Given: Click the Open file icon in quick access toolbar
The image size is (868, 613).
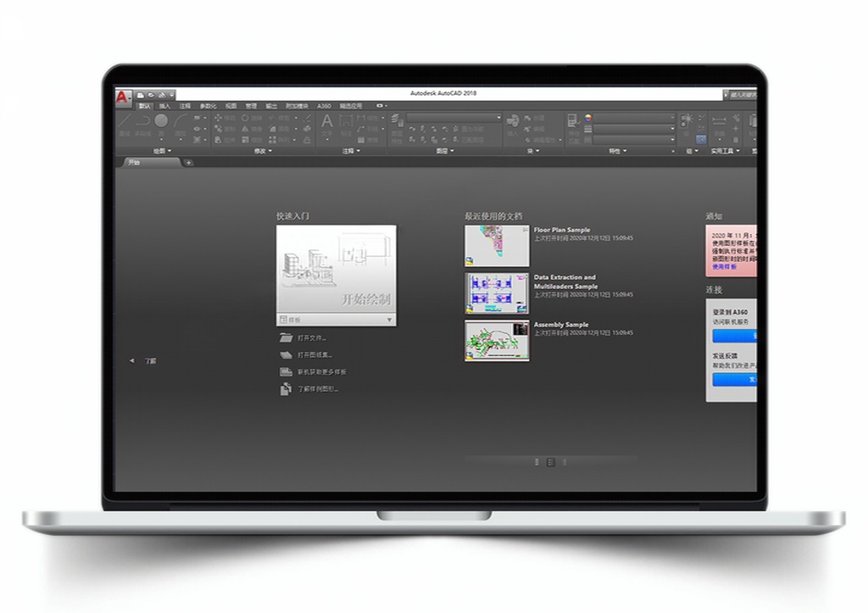Looking at the screenshot, I should point(151,95).
